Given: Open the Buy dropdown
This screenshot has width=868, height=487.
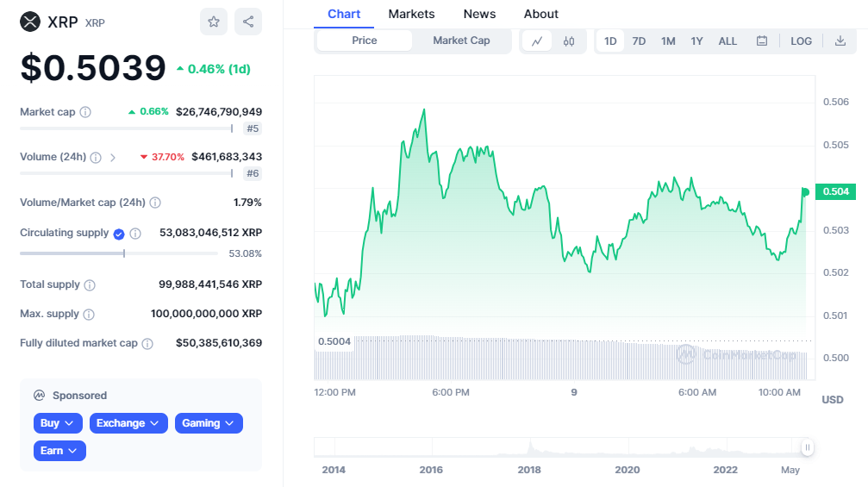Looking at the screenshot, I should pyautogui.click(x=58, y=423).
